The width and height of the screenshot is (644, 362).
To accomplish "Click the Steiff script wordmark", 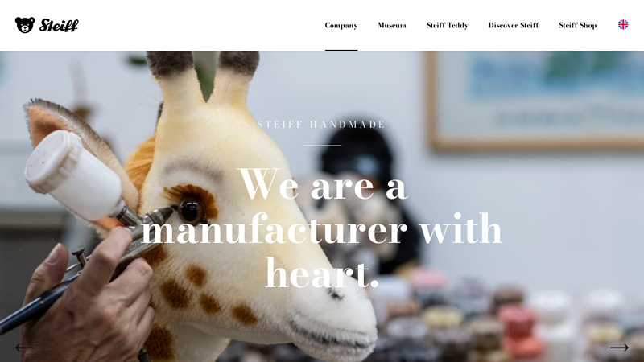I will (x=59, y=26).
